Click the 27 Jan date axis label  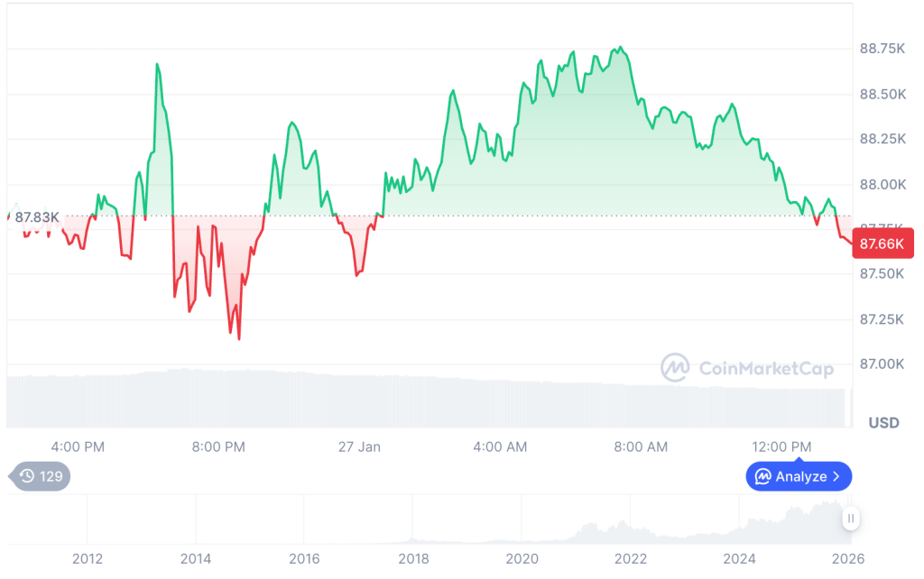coord(359,447)
